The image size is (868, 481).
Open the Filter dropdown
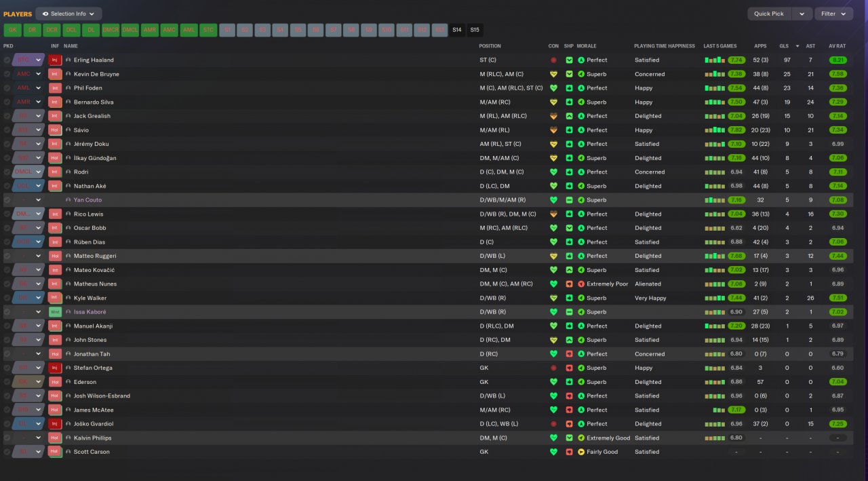click(x=834, y=14)
